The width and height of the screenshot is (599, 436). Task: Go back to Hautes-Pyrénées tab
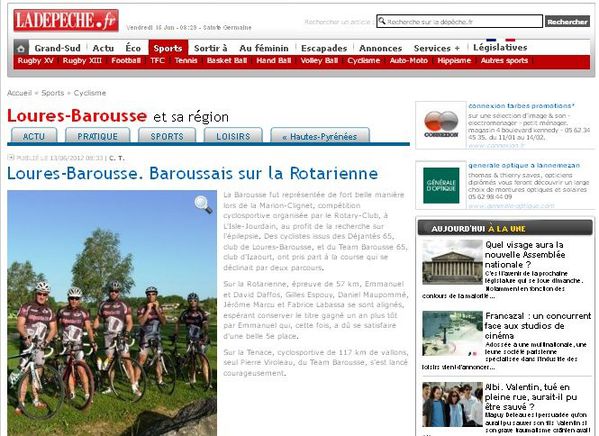pos(320,136)
